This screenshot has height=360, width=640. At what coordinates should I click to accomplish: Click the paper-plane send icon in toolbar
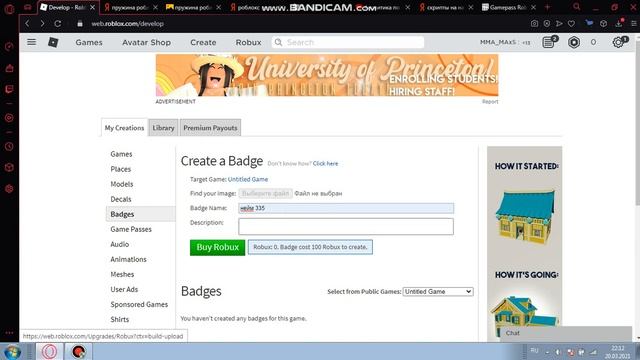(x=559, y=24)
